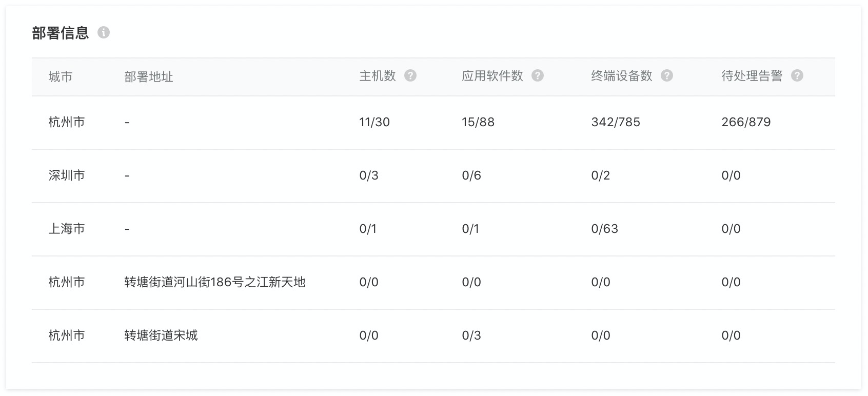This screenshot has height=396, width=868.
Task: Click the 待处理告警 column header text
Action: [x=752, y=76]
